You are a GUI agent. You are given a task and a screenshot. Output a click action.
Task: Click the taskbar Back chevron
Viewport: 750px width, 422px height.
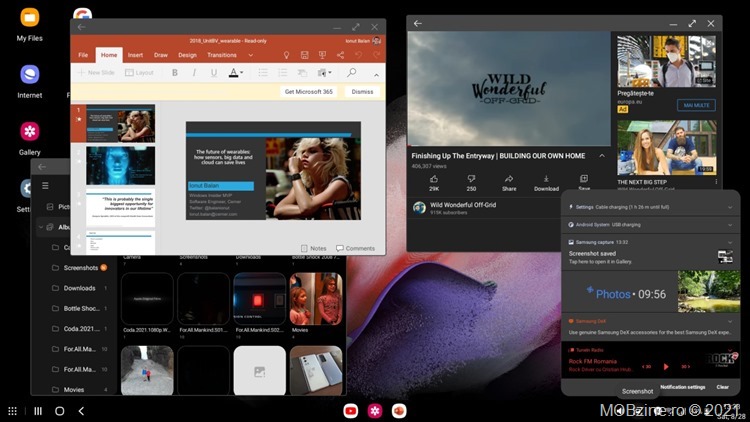click(81, 411)
